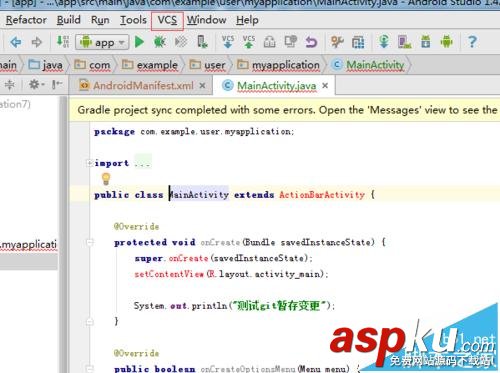The image size is (500, 373).
Task: Click the Run with Coverage icon
Action: click(x=181, y=42)
